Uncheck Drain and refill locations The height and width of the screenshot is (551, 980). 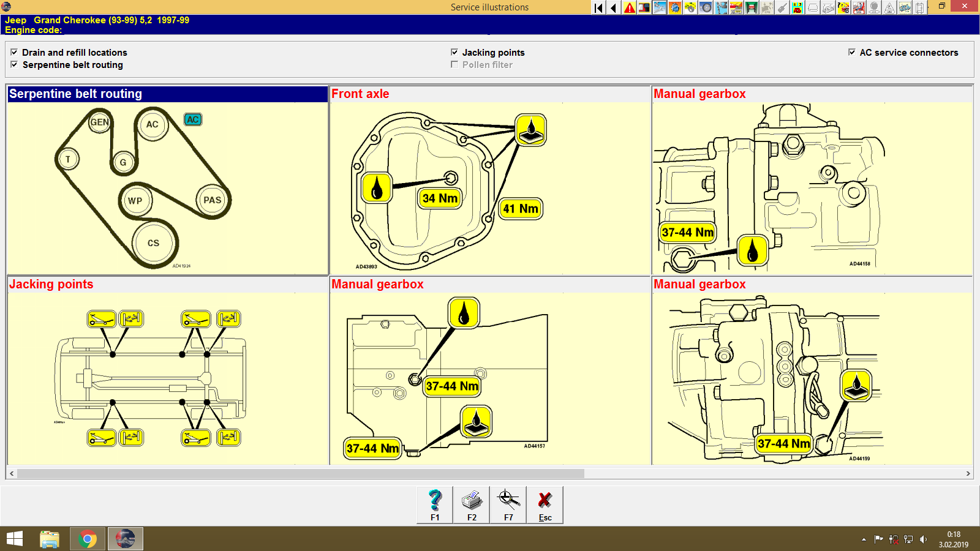[x=14, y=53]
